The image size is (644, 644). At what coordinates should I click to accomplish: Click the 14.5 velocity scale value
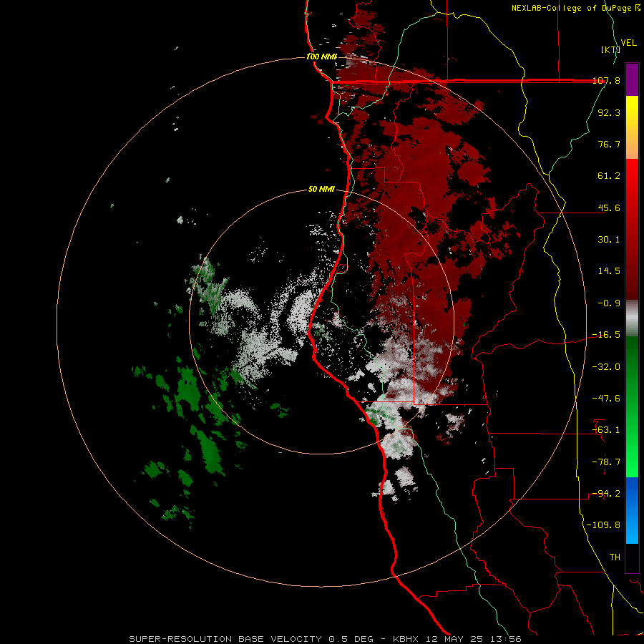point(609,271)
